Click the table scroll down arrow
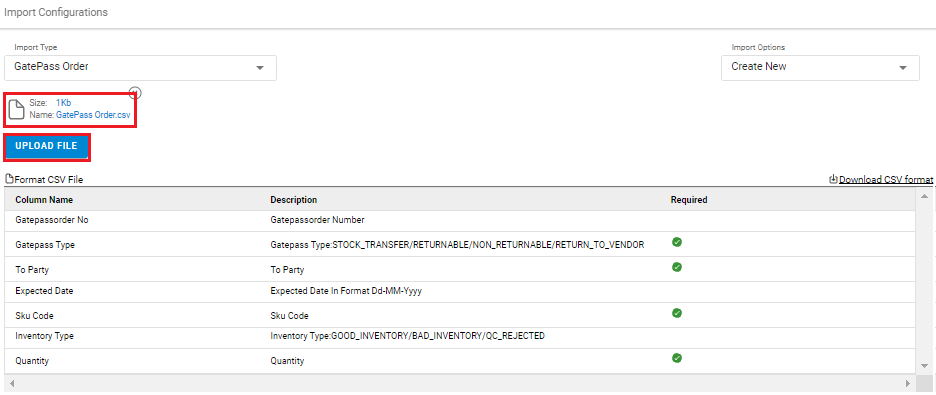The height and width of the screenshot is (395, 936). pyautogui.click(x=924, y=366)
